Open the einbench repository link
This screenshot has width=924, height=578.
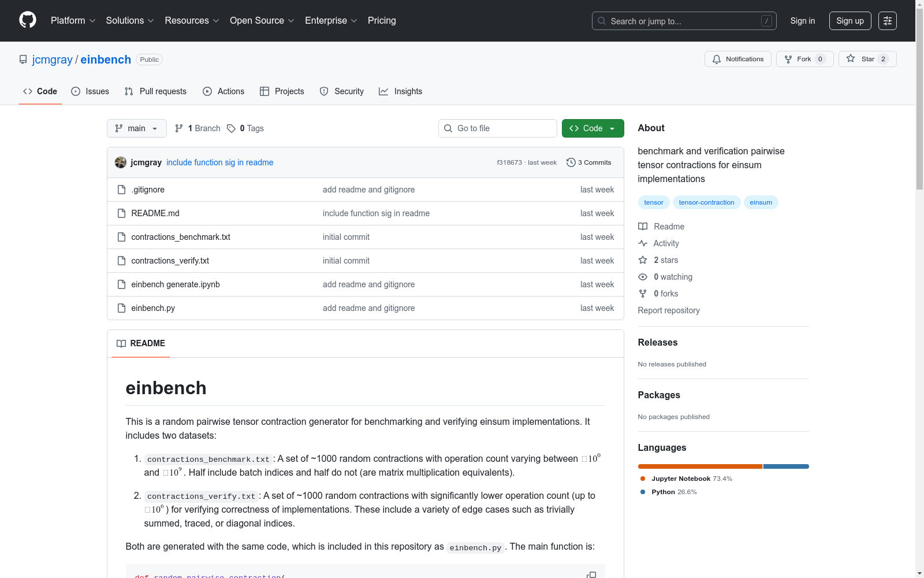pyautogui.click(x=106, y=60)
